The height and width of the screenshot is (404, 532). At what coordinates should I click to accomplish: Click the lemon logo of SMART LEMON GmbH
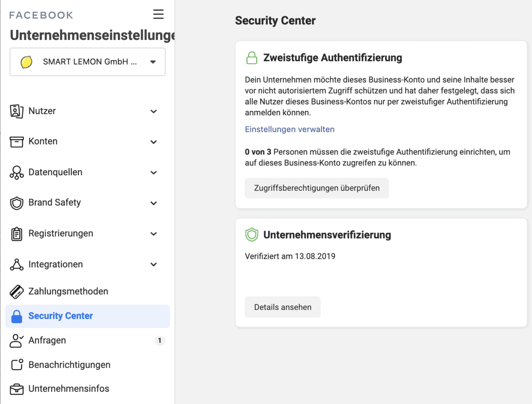coord(27,62)
